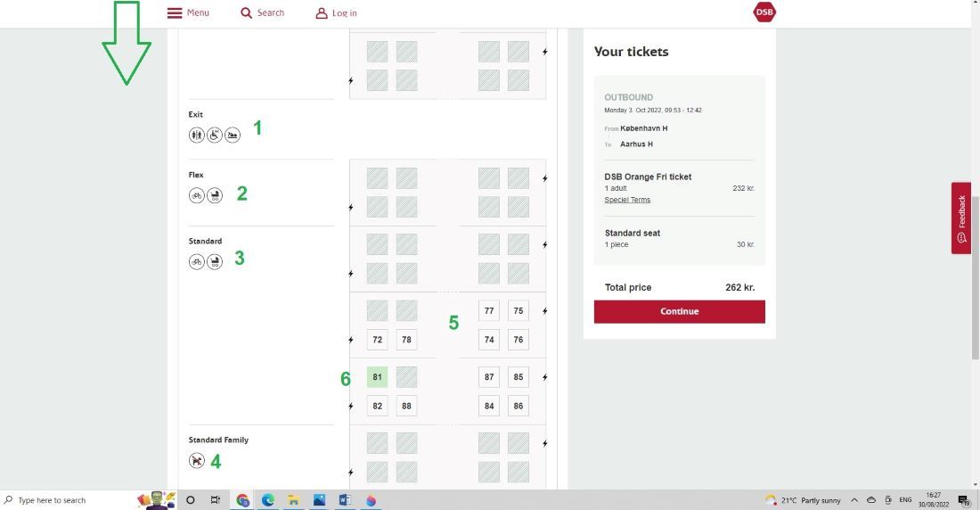The height and width of the screenshot is (510, 980).
Task: Click the Total price 262 kr. amount
Action: (740, 287)
